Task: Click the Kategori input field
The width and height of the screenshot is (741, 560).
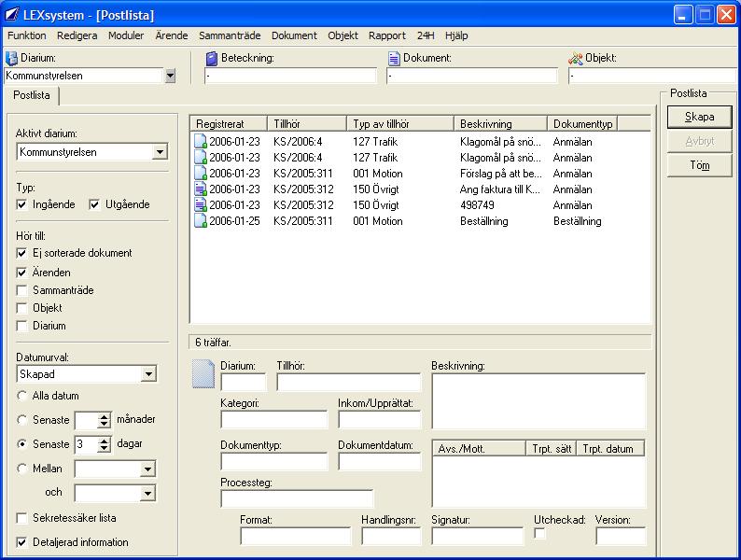Action: [274, 420]
